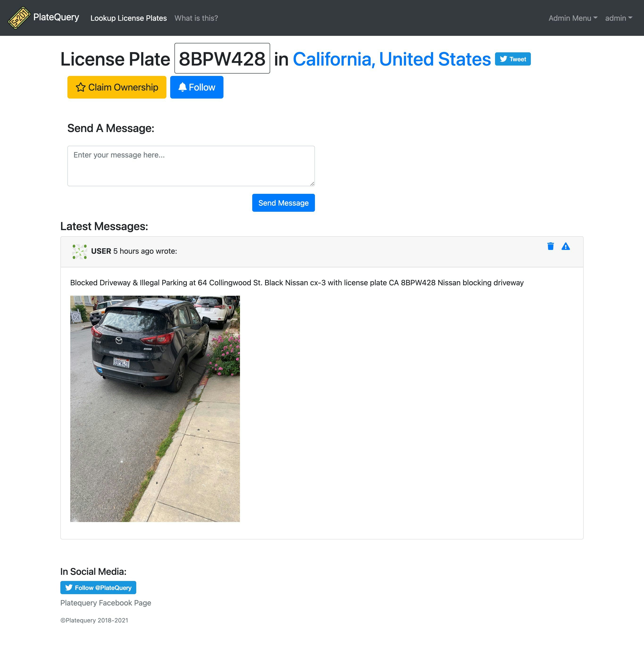Open the California, United States link

(x=392, y=59)
